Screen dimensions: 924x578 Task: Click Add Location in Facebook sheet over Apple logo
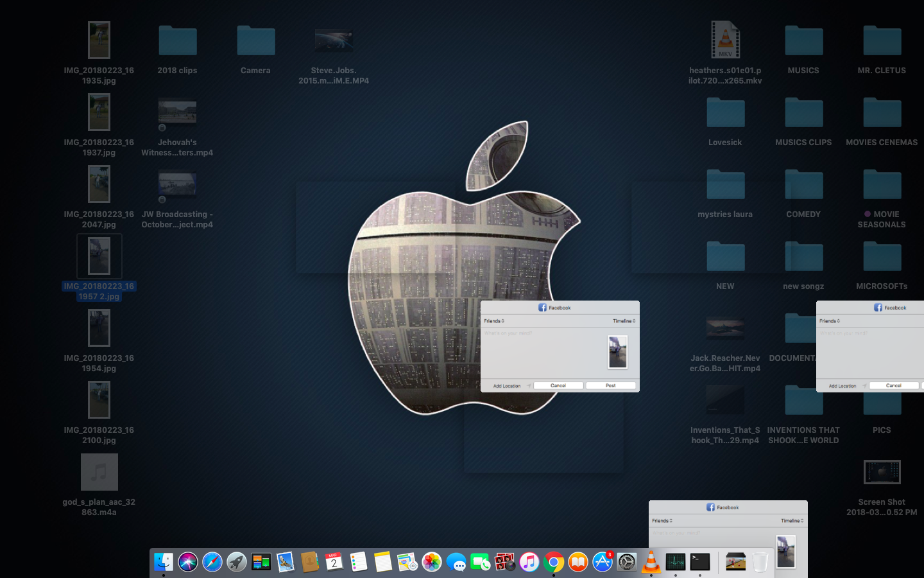coord(507,386)
